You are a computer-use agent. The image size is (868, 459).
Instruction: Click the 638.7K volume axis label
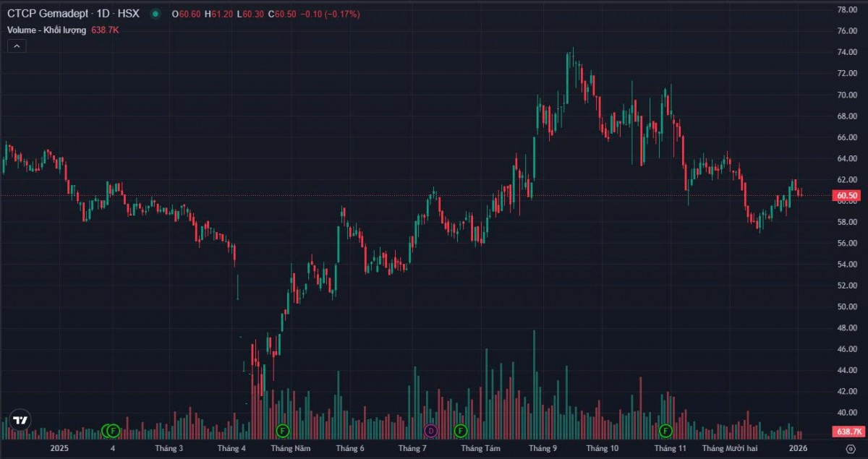tap(848, 432)
